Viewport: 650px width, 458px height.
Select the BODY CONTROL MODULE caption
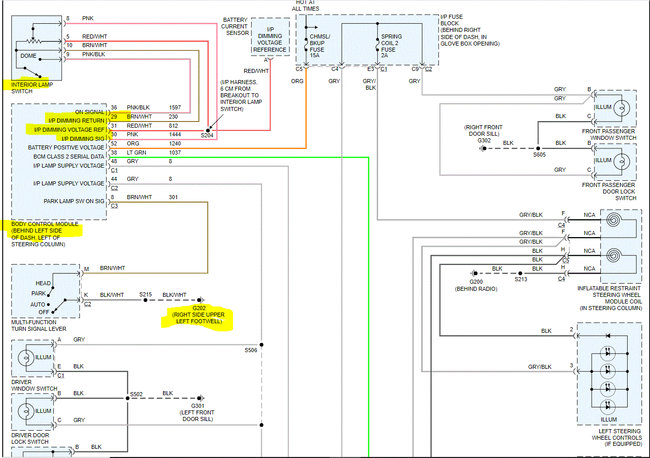point(44,234)
